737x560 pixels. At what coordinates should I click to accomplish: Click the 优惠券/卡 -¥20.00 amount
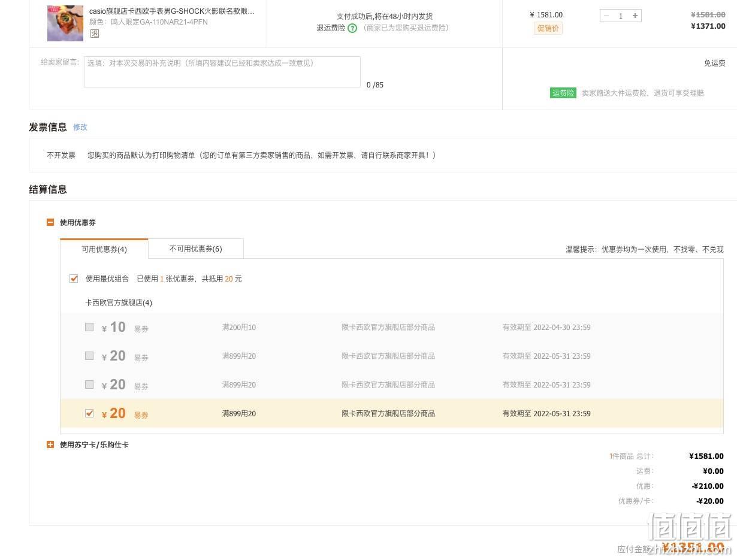[710, 501]
